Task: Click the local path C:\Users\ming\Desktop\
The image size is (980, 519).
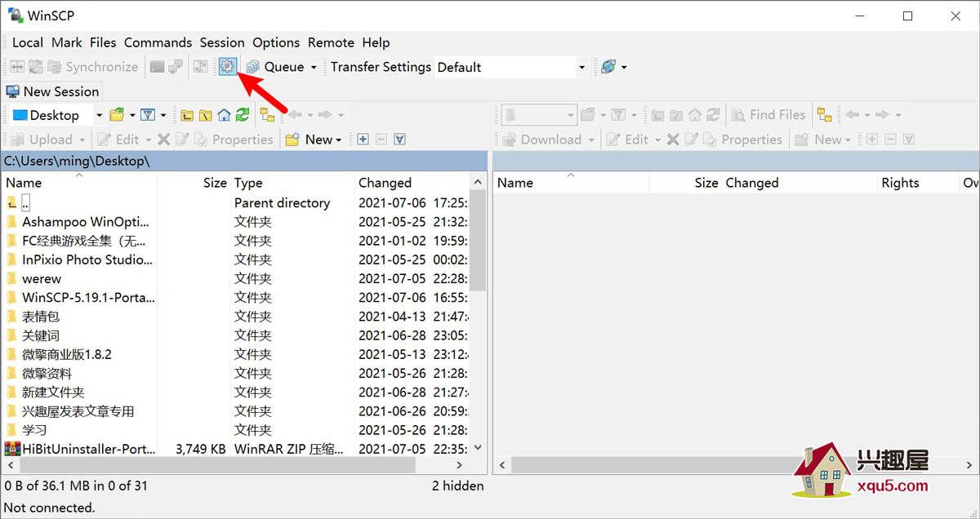Action: tap(77, 161)
